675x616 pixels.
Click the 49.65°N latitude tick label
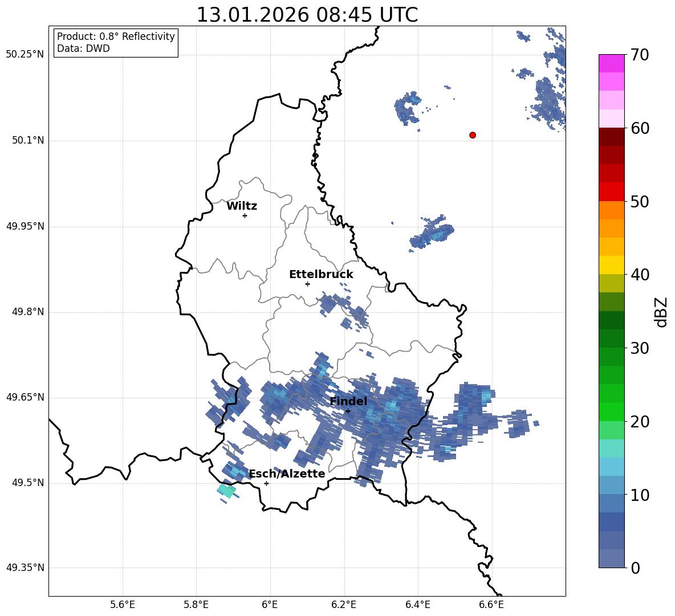point(25,397)
